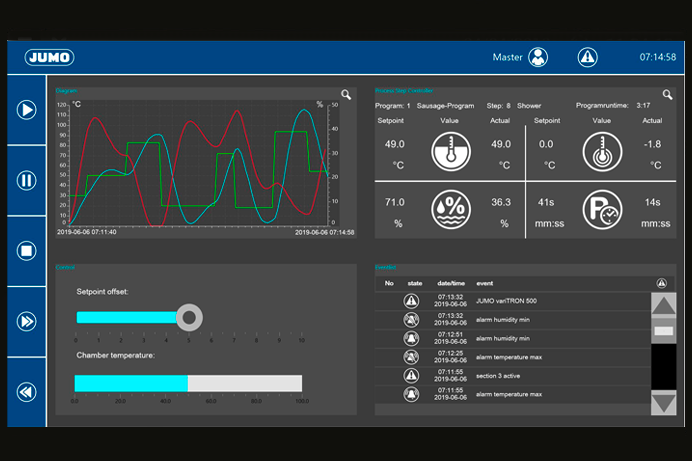Open the Master user profile icon
The height and width of the screenshot is (461, 692).
[x=539, y=57]
